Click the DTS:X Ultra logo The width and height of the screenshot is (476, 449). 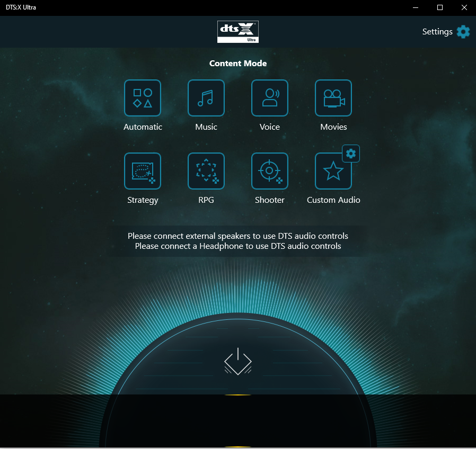(x=238, y=32)
